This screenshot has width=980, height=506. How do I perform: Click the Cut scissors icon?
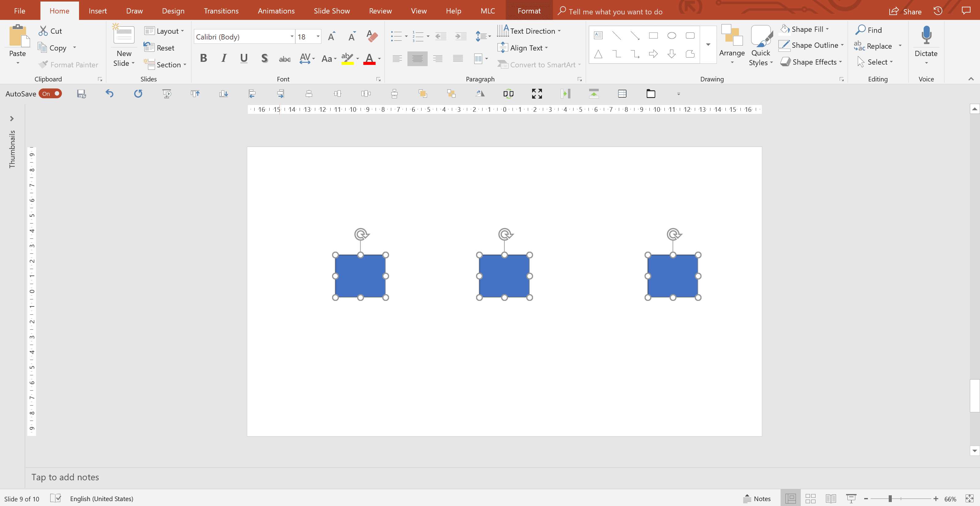(x=43, y=31)
